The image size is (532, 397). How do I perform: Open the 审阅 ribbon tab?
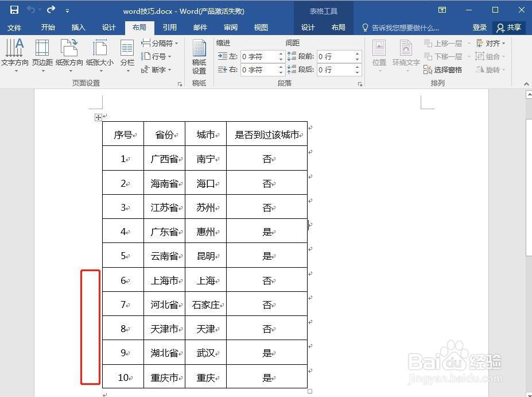(230, 27)
